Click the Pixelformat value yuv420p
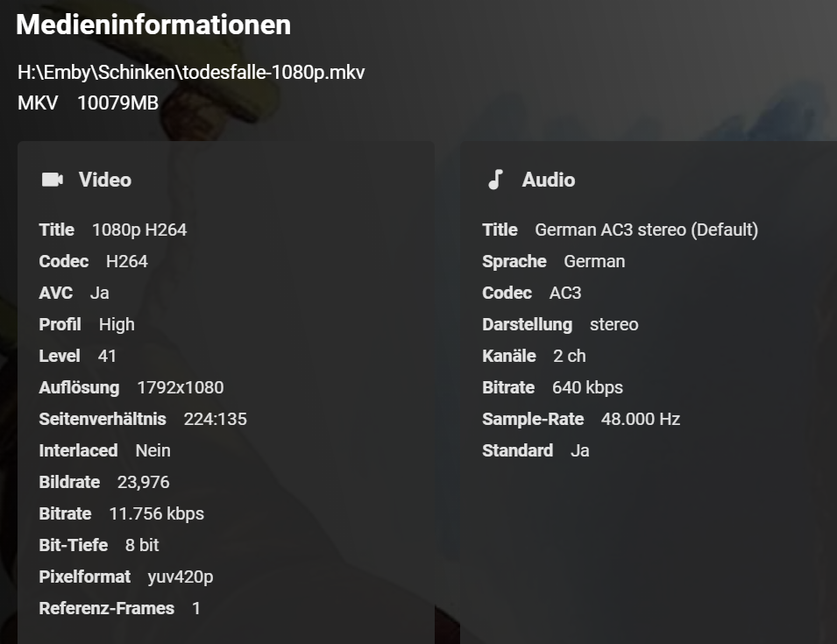This screenshot has height=644, width=837. point(181,577)
